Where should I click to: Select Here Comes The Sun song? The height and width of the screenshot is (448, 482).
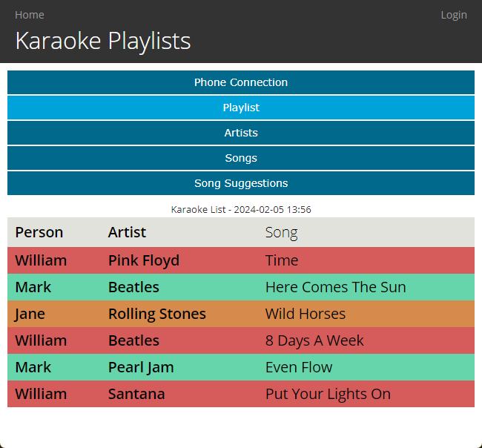pos(336,287)
